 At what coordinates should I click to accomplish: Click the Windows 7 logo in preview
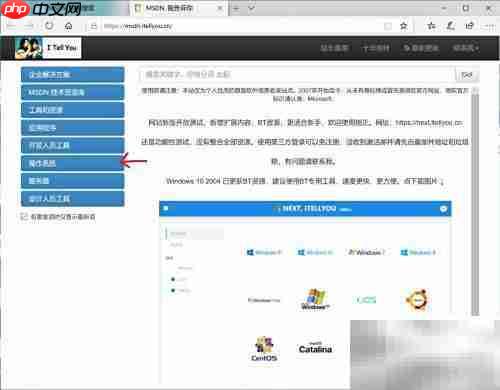tap(366, 252)
